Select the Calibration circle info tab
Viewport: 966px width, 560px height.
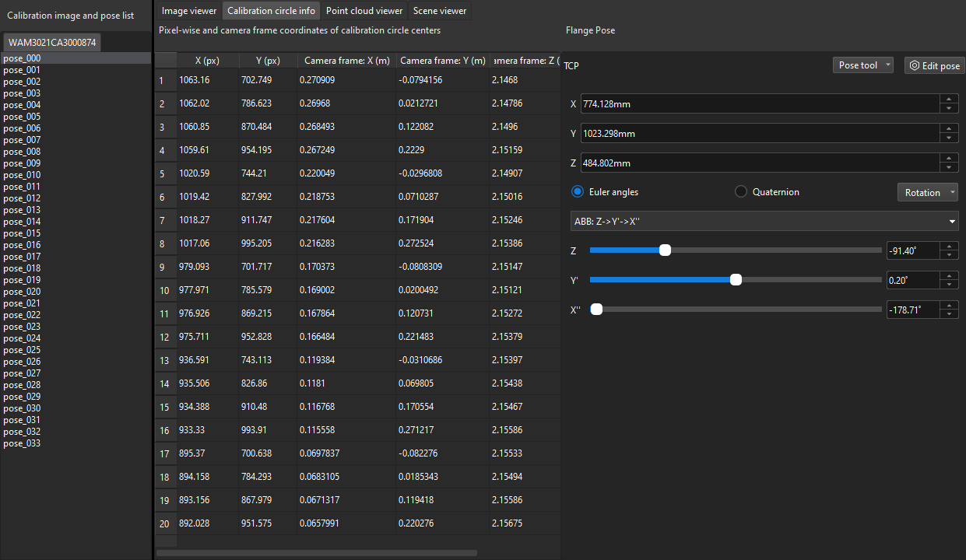click(271, 11)
